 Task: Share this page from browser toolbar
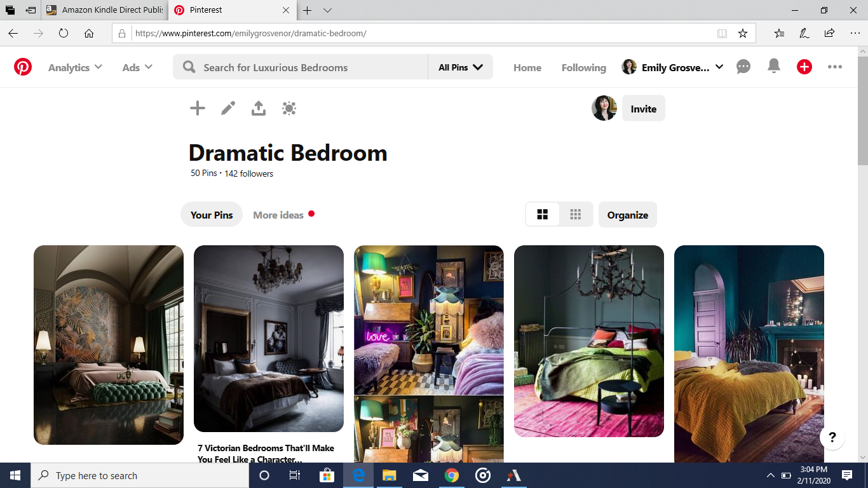[829, 33]
